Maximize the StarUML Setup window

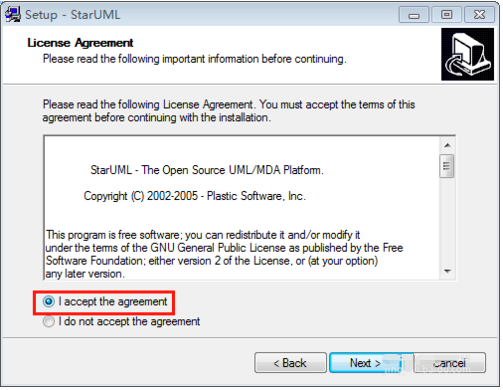446,15
